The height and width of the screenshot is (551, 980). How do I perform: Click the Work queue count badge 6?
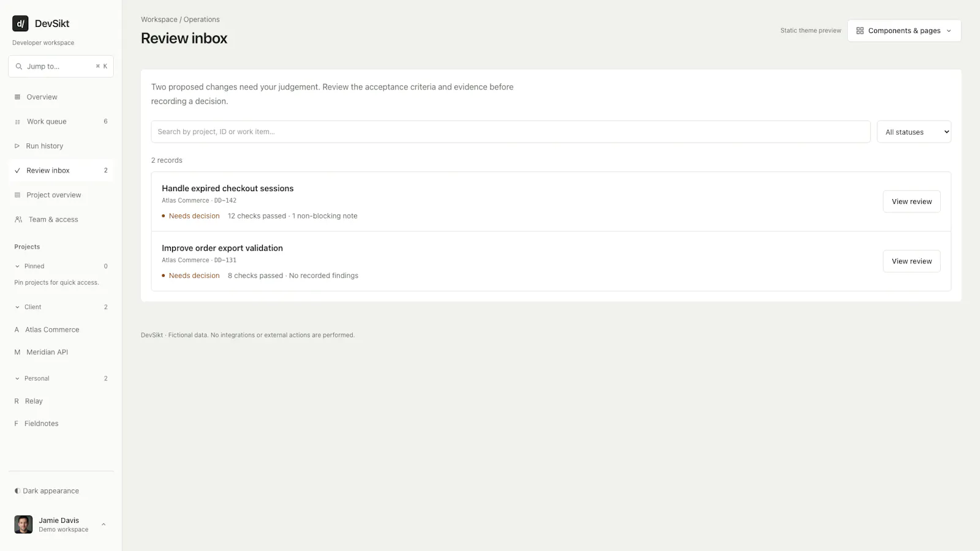click(x=105, y=121)
